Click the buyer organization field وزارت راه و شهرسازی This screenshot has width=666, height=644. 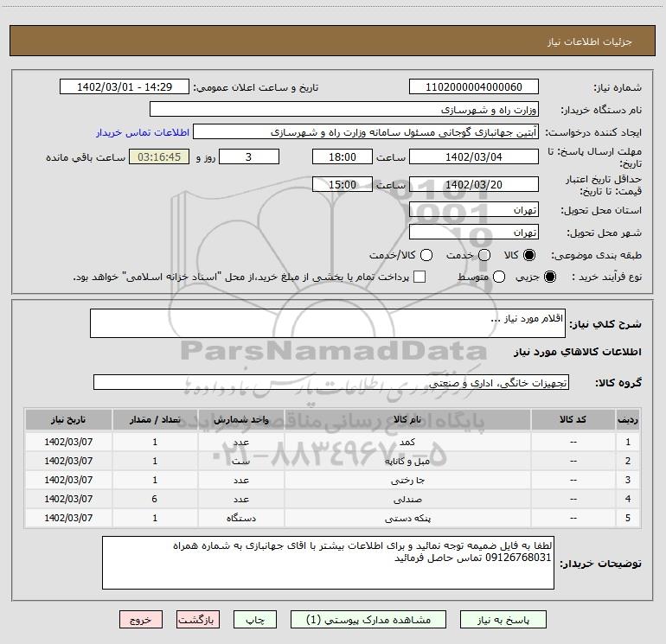click(344, 109)
